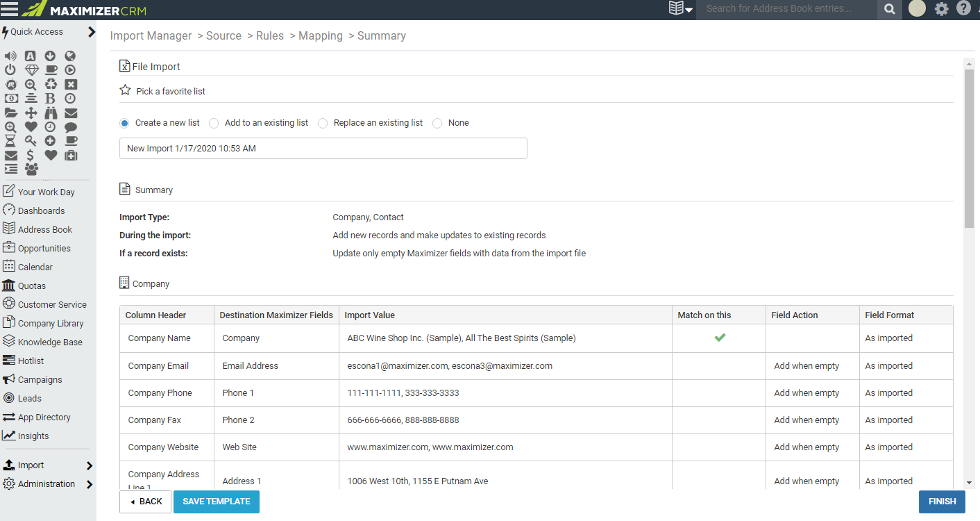Click the X box quick access icon

coord(71,85)
